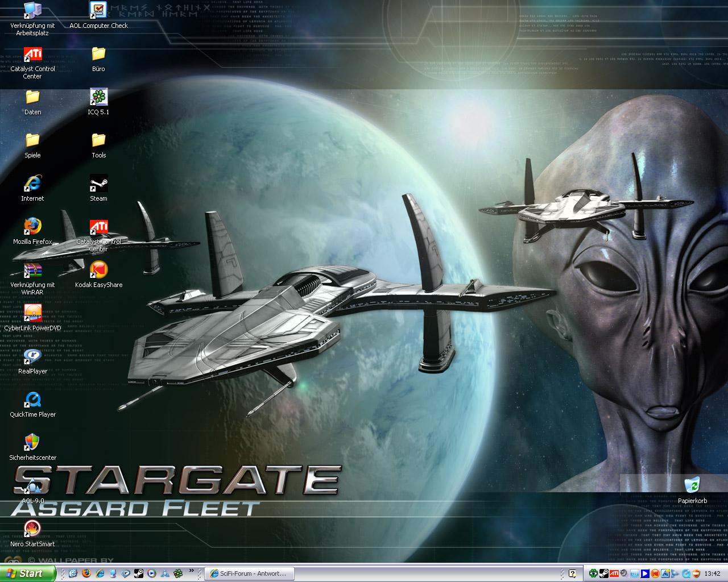Open the Spiele folder
Screen dimensions: 728x582
click(x=32, y=141)
